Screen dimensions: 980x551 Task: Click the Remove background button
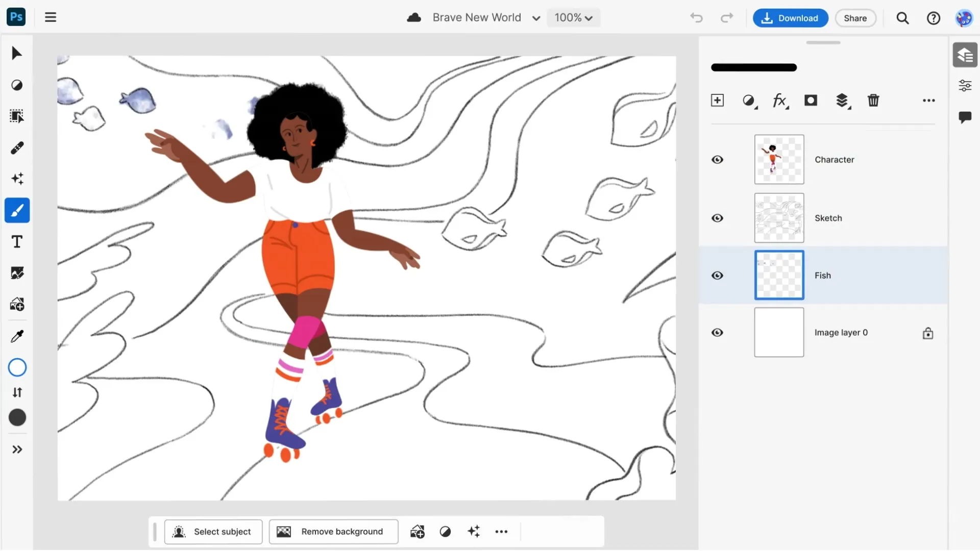click(333, 532)
